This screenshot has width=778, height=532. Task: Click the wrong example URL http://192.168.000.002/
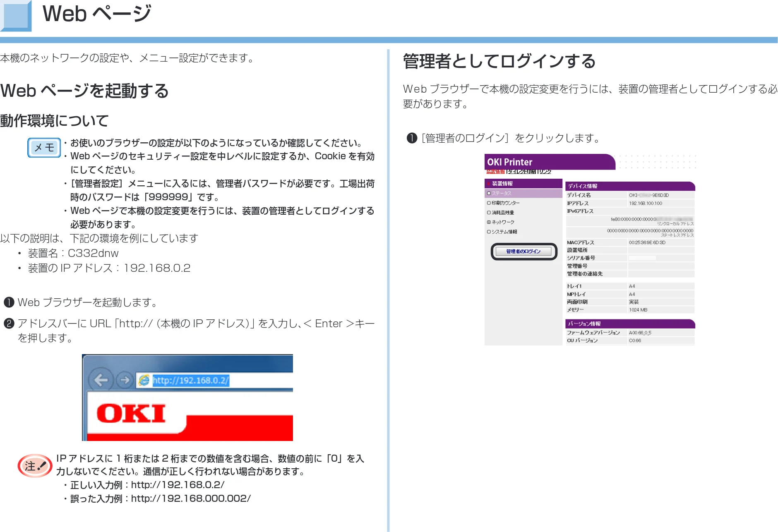(x=191, y=498)
